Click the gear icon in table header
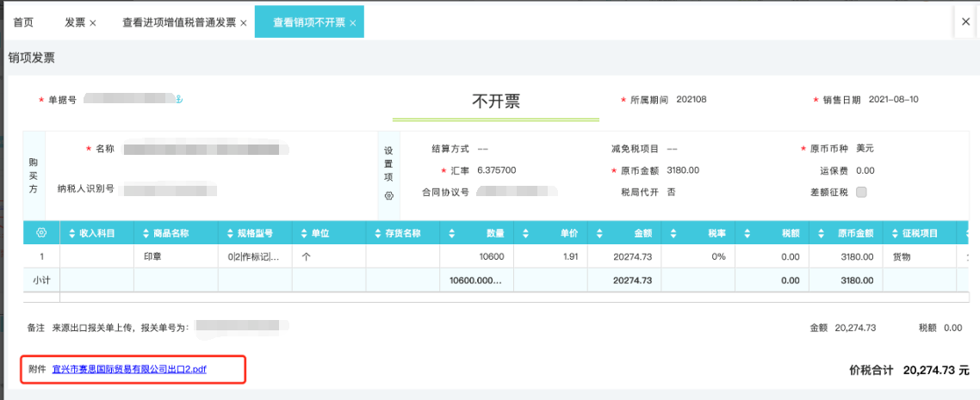Screen dimensions: 980x400 click(x=40, y=233)
